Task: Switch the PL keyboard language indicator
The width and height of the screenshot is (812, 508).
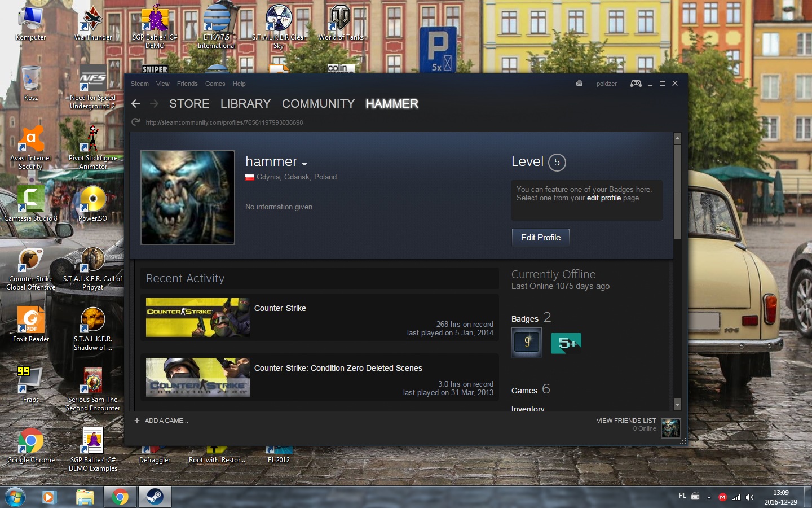Action: [682, 496]
